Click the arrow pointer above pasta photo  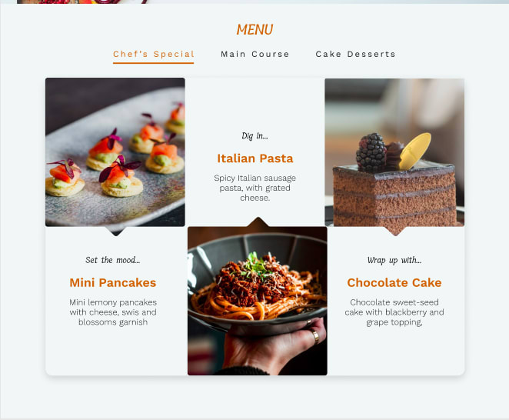click(258, 222)
